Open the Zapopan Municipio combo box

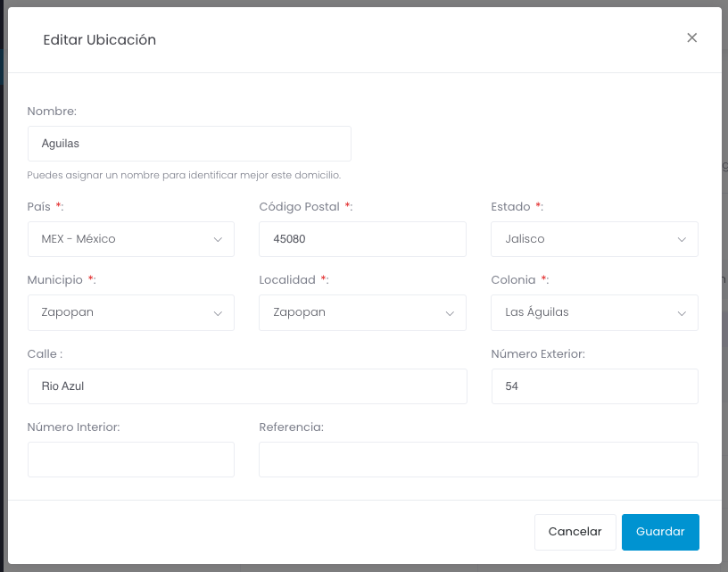click(131, 312)
